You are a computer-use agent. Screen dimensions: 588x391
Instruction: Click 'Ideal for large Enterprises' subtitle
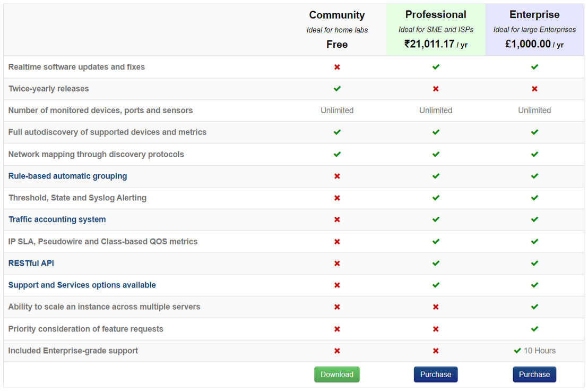tap(534, 30)
